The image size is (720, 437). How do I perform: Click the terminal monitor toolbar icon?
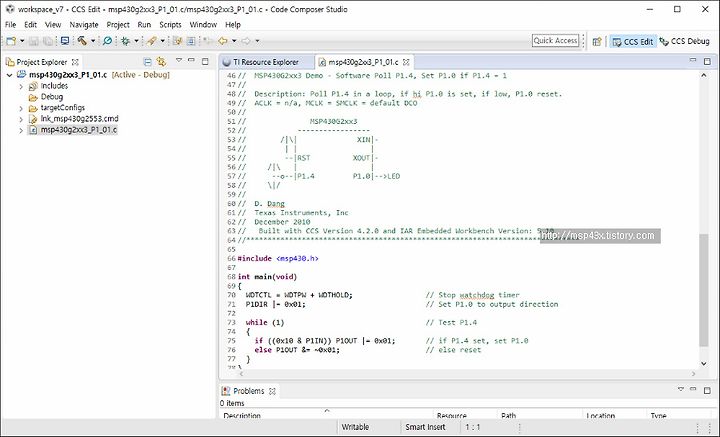(x=65, y=41)
